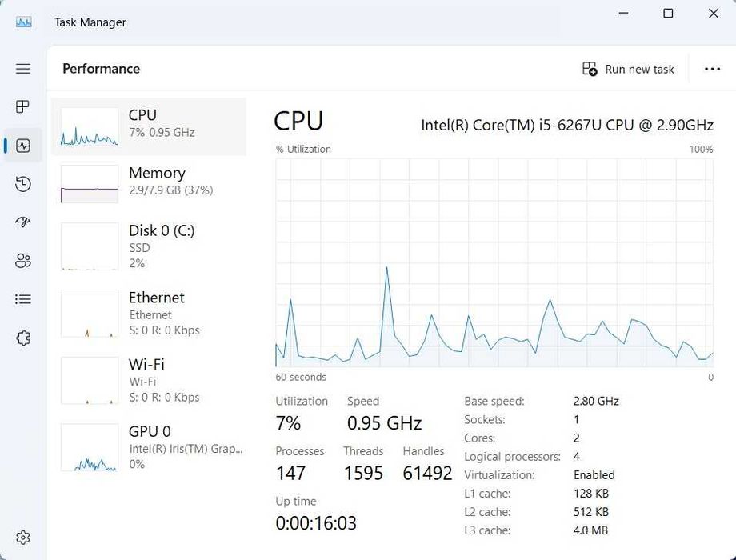Expand the three-dot more options menu
Screen dimensions: 736x560
(x=712, y=70)
